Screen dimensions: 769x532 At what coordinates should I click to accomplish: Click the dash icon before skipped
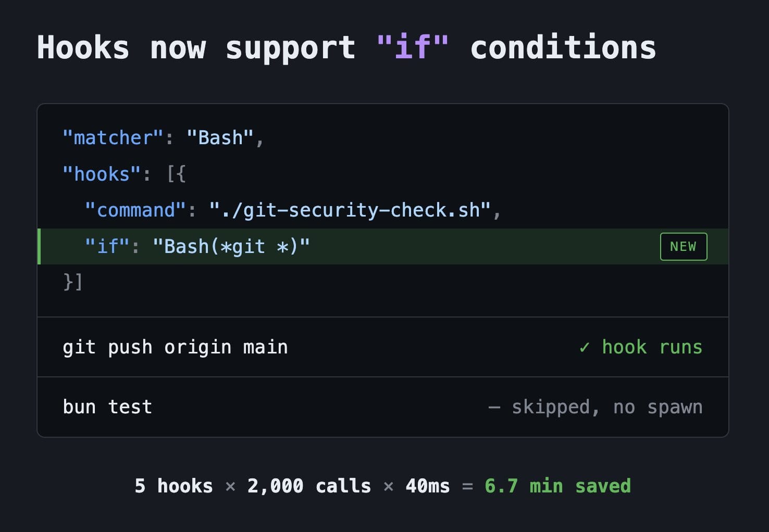[494, 407]
